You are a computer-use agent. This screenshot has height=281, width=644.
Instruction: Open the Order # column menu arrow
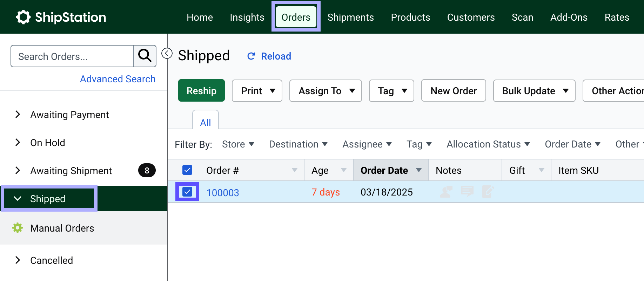point(295,170)
